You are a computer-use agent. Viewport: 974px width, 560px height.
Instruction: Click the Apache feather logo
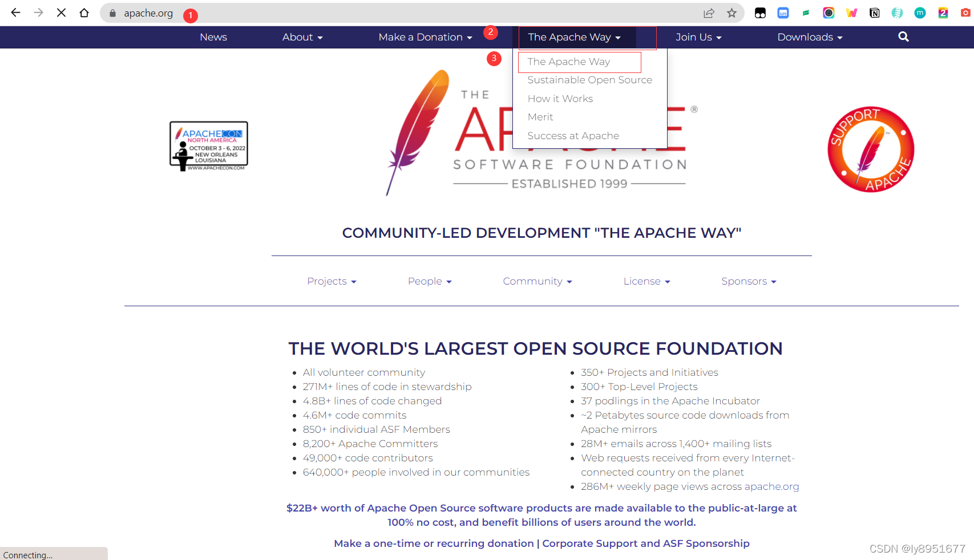pyautogui.click(x=418, y=132)
